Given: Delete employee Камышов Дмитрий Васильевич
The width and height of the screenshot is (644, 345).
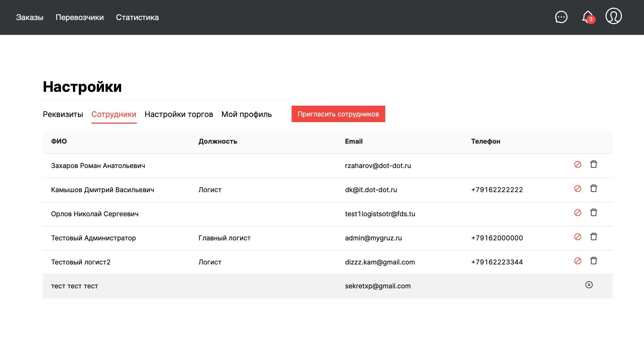Looking at the screenshot, I should (x=593, y=188).
